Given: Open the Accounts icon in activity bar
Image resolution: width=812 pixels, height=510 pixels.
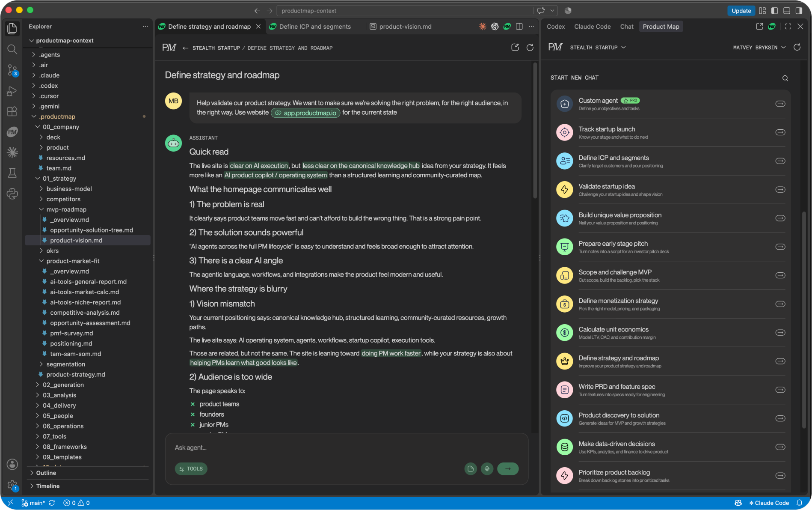Looking at the screenshot, I should click(x=12, y=464).
